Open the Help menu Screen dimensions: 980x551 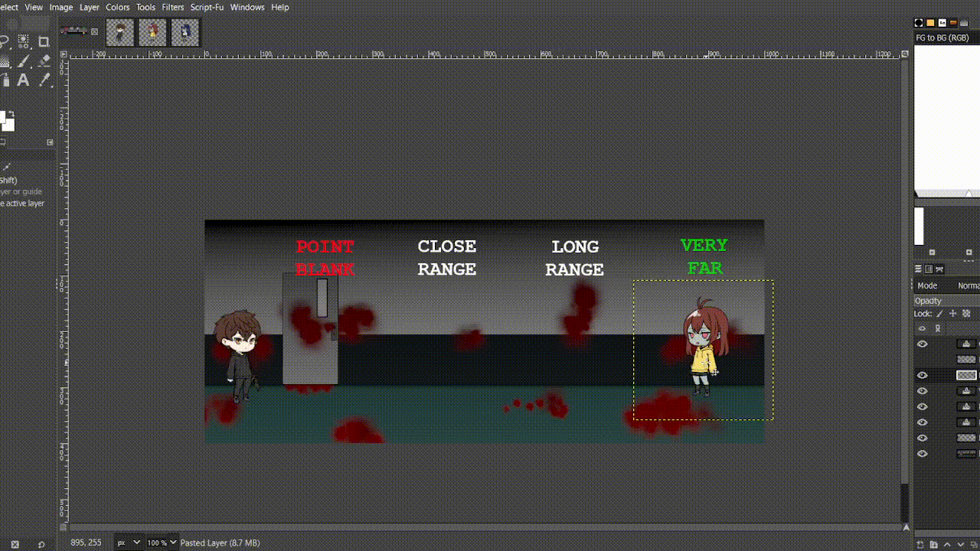tap(280, 7)
